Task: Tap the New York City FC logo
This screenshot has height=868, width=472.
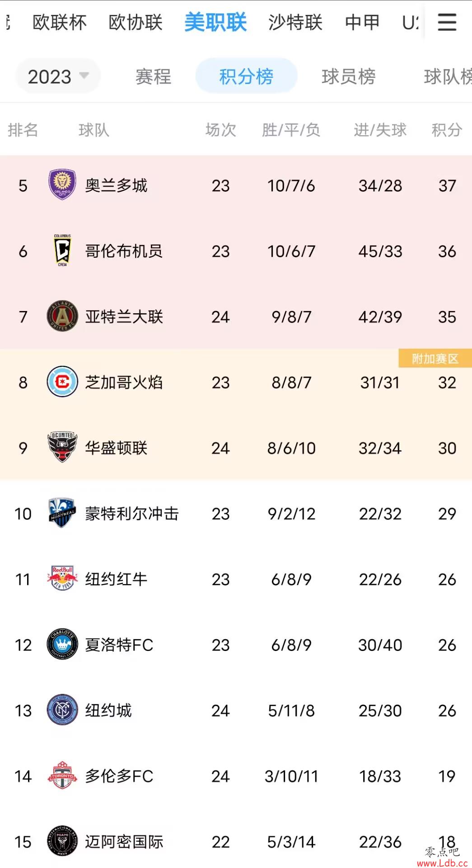Action: (62, 710)
